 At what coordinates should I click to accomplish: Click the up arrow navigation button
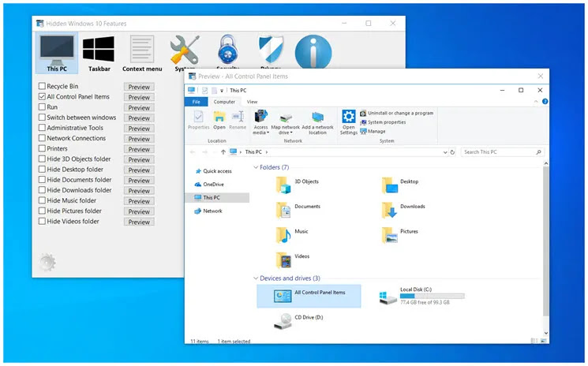pos(223,152)
